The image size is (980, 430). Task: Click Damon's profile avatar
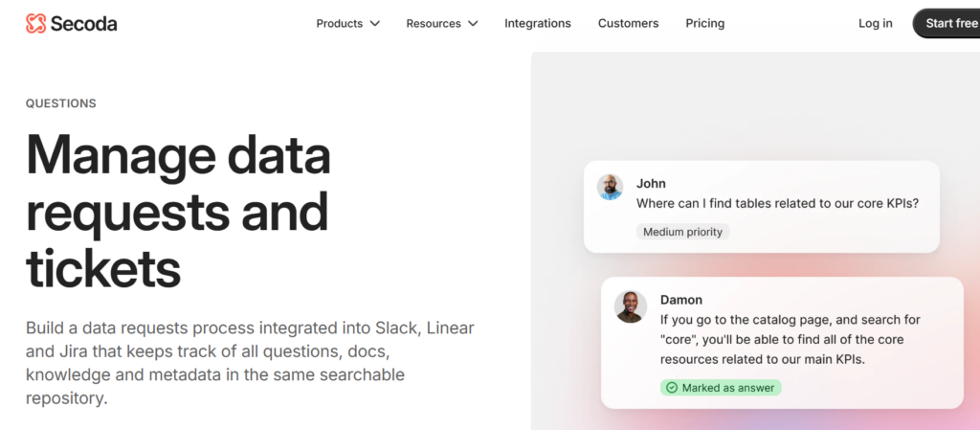click(x=630, y=306)
